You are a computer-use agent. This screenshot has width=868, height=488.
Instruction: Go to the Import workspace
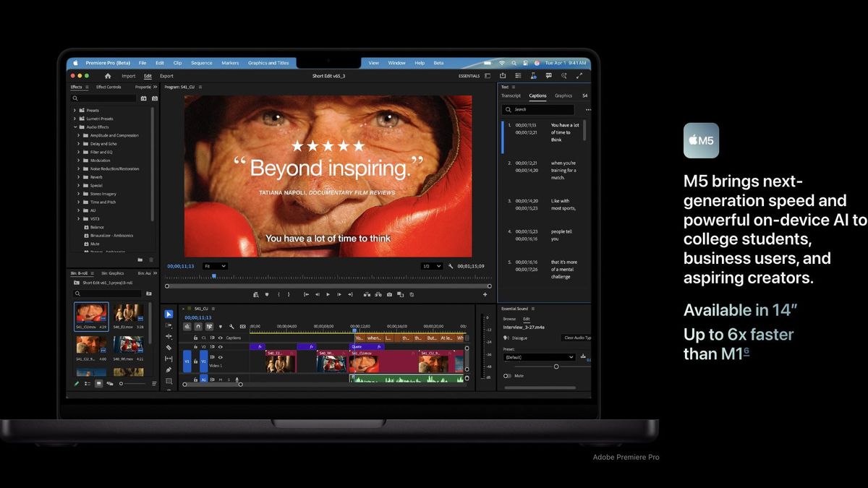coord(128,76)
